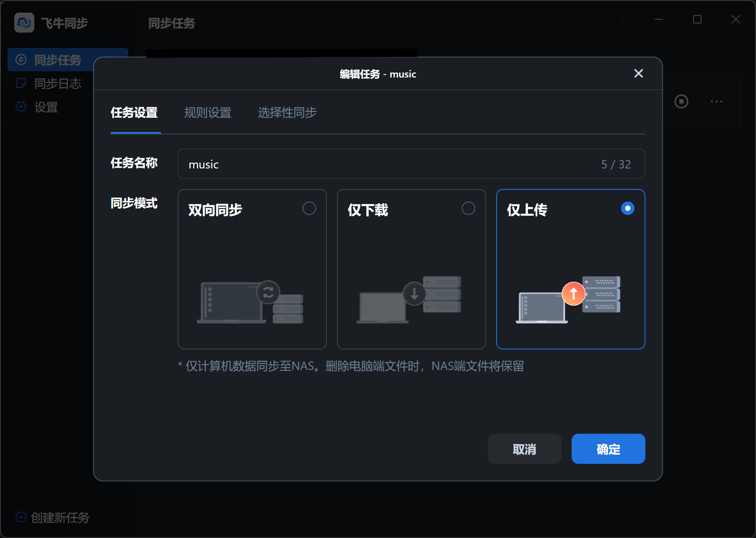Minimize the 飞牛同步 window
The width and height of the screenshot is (756, 538).
pos(659,19)
